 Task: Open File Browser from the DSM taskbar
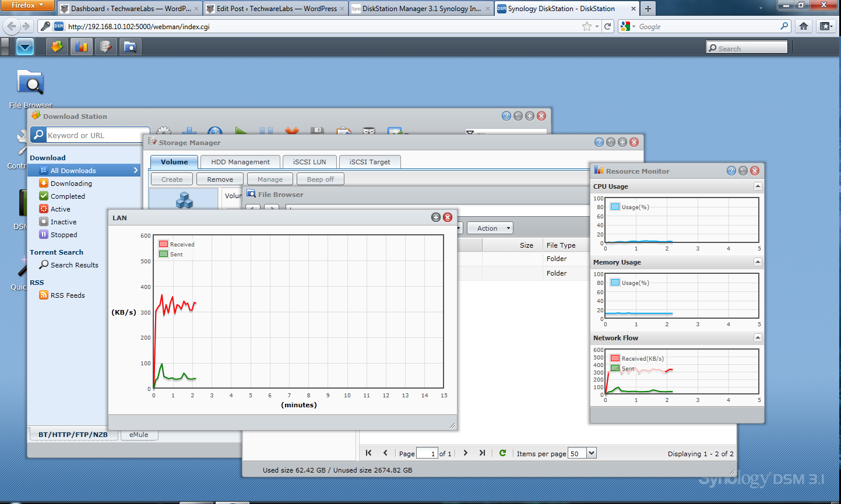[x=130, y=47]
